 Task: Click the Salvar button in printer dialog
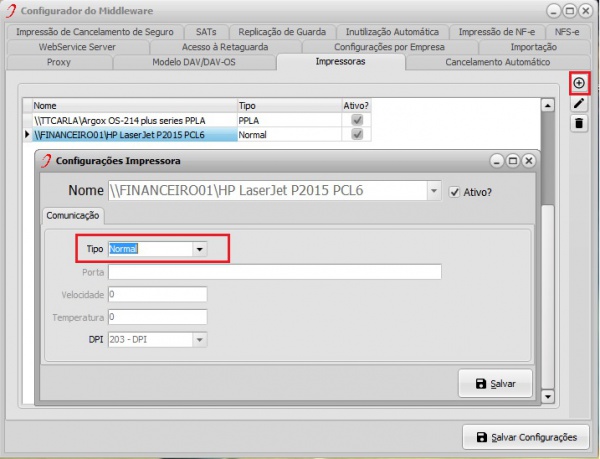click(495, 383)
